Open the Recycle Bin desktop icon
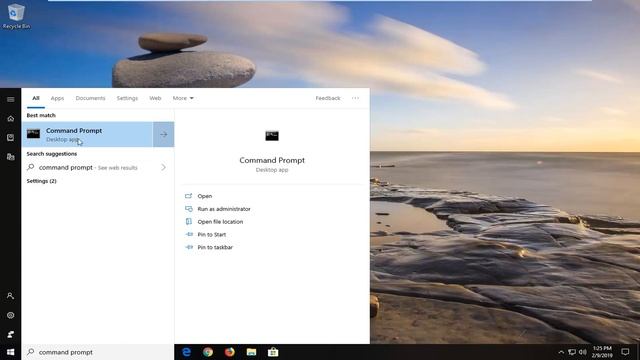The width and height of the screenshot is (640, 360). 16,16
